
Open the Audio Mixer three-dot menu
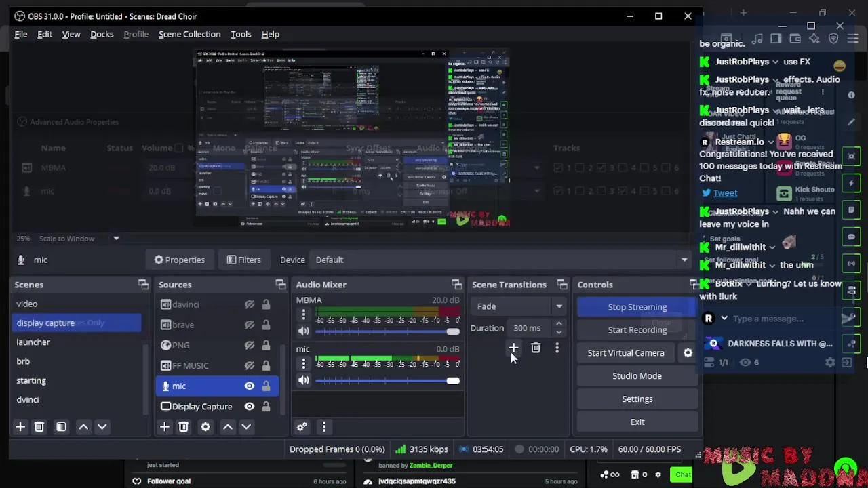(324, 426)
